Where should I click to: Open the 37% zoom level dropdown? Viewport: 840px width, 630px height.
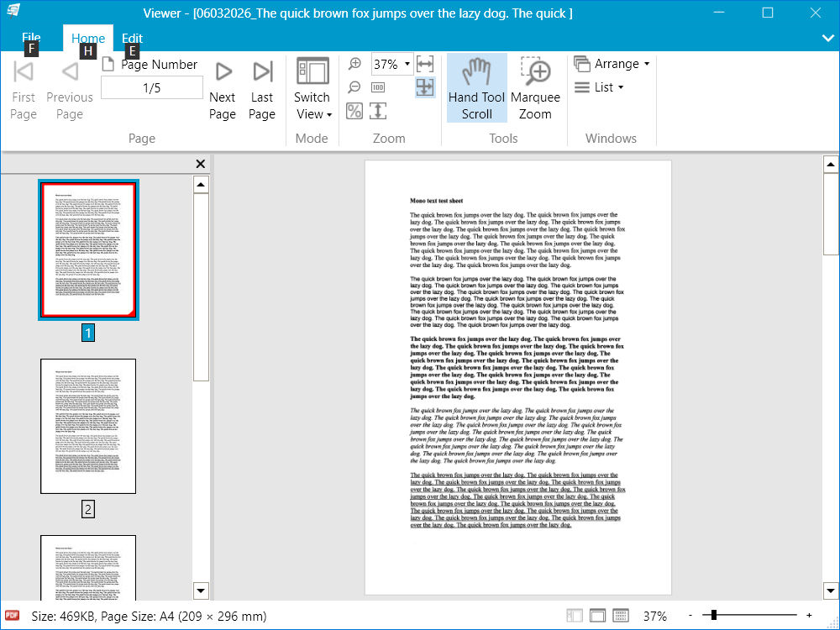point(407,65)
